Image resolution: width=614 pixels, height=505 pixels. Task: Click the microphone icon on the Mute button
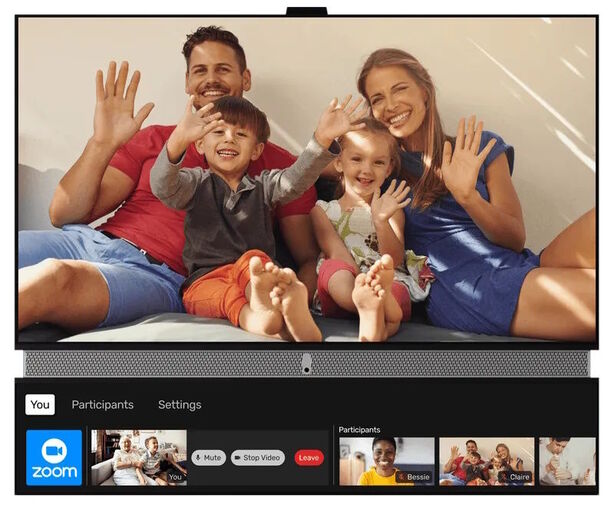click(199, 458)
